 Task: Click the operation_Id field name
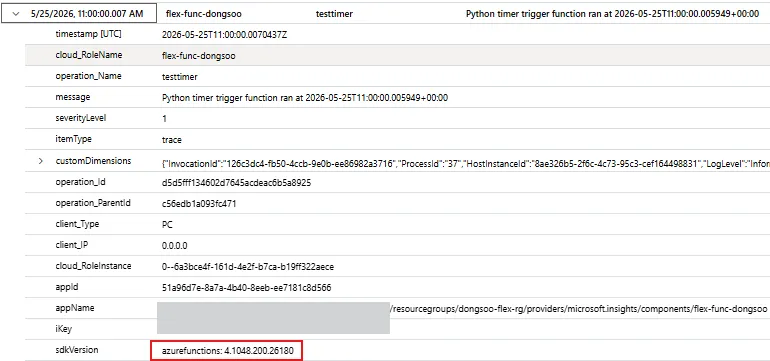click(81, 182)
